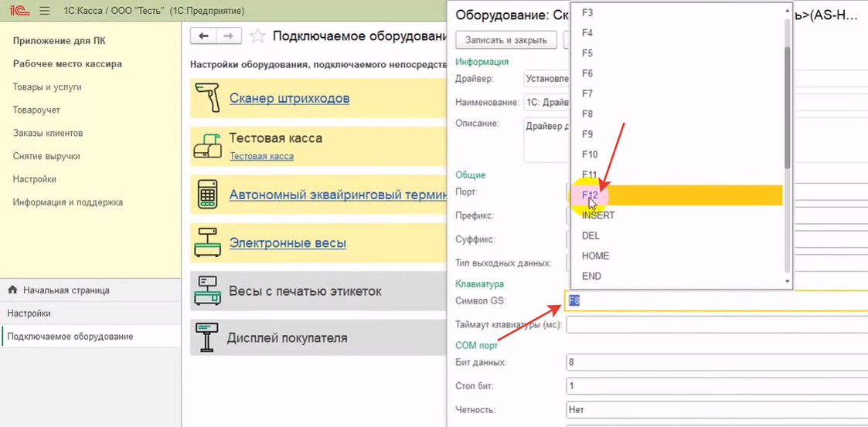868x427 pixels.
Task: Switch to Подключаемое оборудование tab
Action: (90, 337)
